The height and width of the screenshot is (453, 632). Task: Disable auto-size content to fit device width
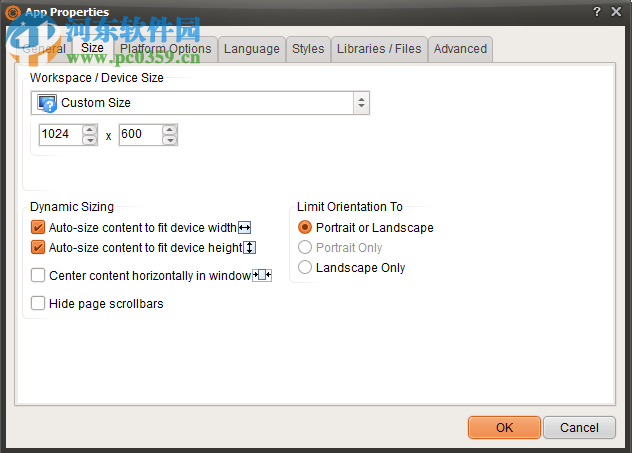(x=39, y=228)
